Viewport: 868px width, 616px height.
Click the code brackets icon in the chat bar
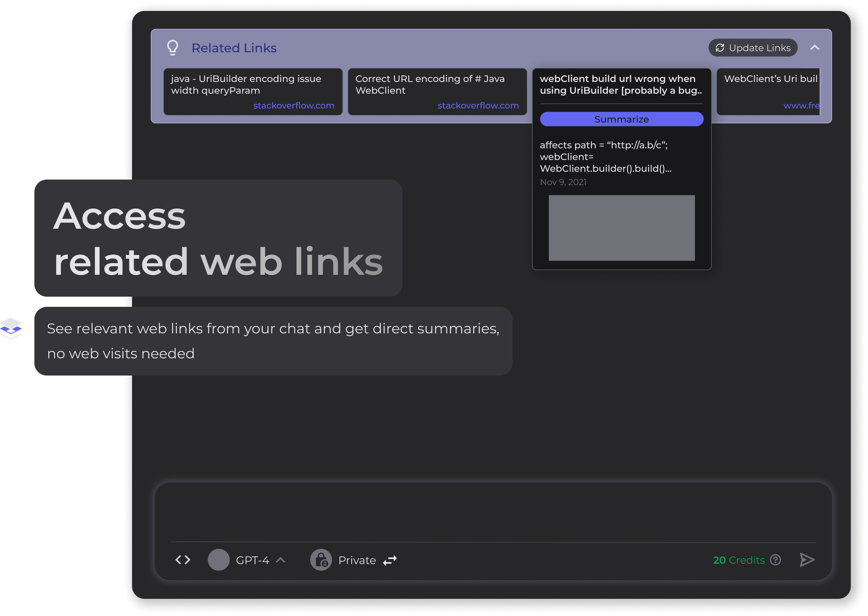point(183,560)
